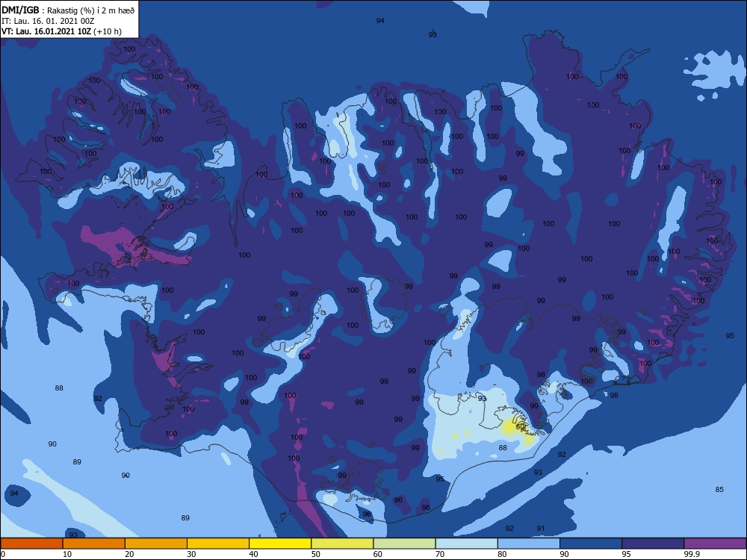This screenshot has height=560, width=747.
Task: Choose the 30–40 golden legend swatch
Action: 218,544
